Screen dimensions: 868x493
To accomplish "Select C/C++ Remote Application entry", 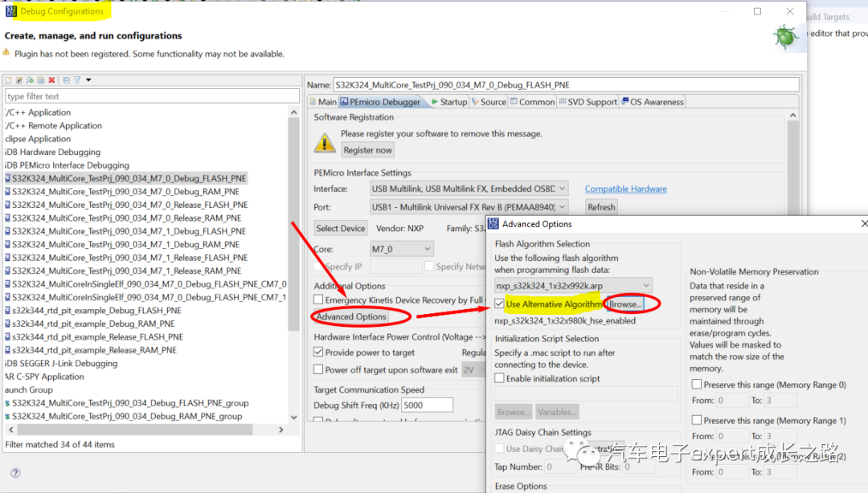I will click(x=53, y=125).
